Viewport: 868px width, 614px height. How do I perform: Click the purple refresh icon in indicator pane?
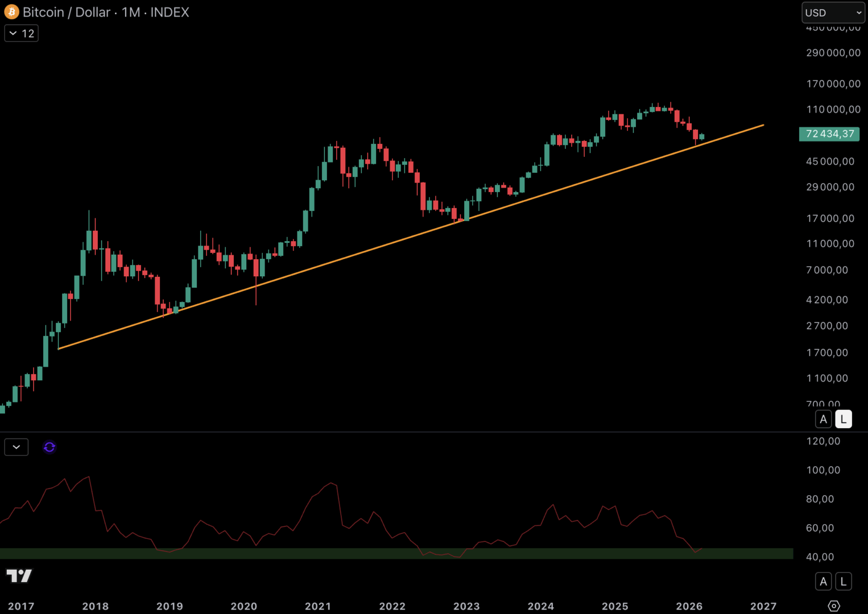click(x=49, y=447)
